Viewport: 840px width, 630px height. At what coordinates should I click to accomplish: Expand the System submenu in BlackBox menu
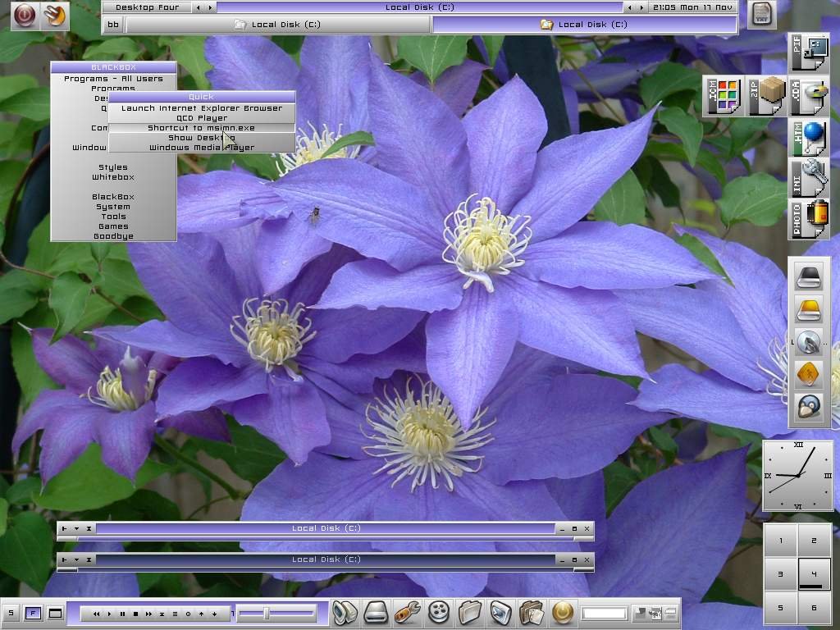(x=113, y=207)
